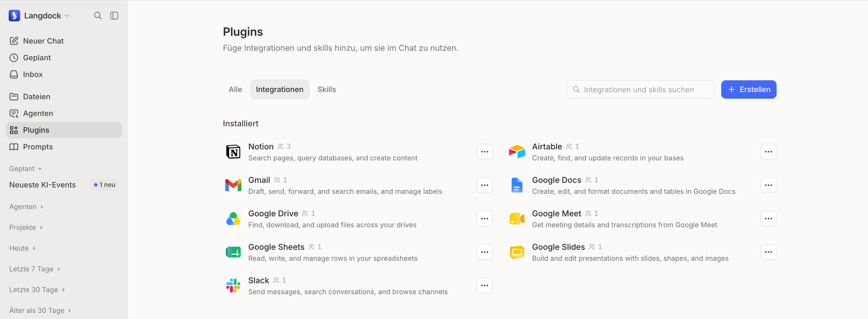Screen dimensions: 868x319
Task: Click the Slack integration icon
Action: pyautogui.click(x=233, y=286)
